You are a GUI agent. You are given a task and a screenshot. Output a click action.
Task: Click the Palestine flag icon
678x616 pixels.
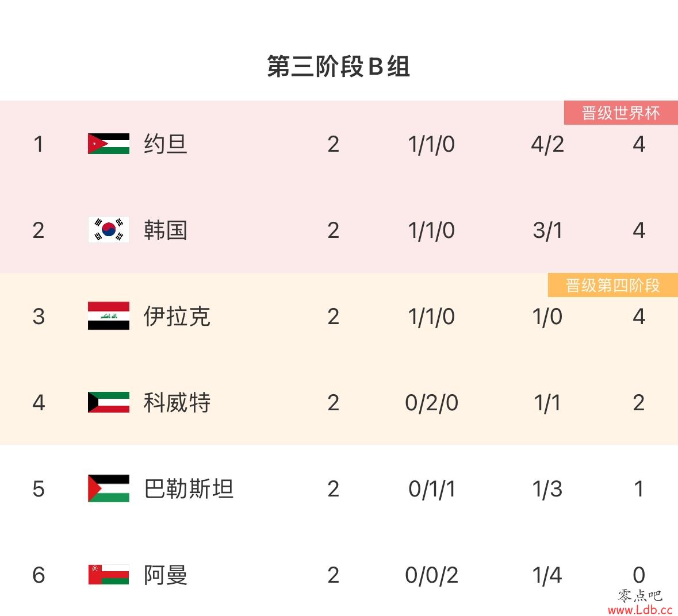(x=109, y=488)
